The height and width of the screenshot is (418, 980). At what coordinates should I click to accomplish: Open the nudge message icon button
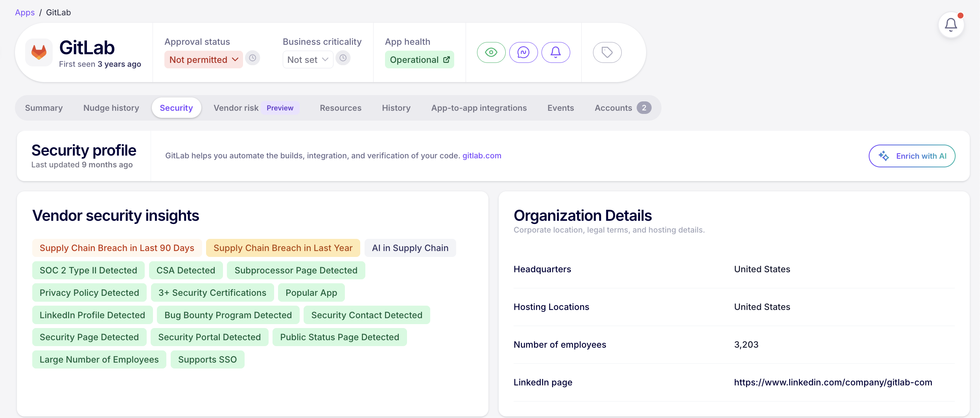pos(523,52)
